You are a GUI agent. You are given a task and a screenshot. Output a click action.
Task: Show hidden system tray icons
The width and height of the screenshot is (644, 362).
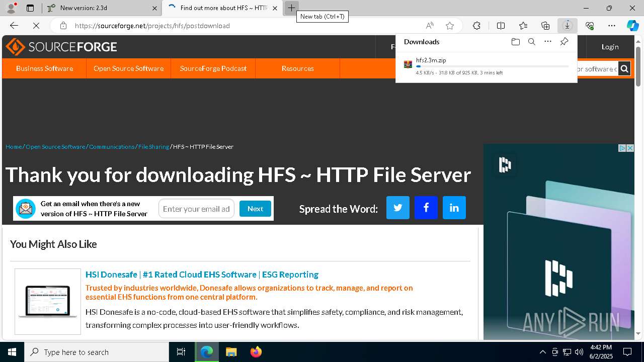point(542,352)
